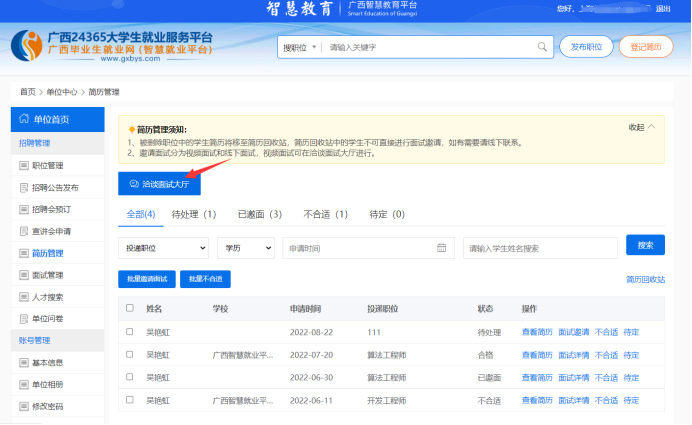Click the 单位相册 sidebar icon

(23, 385)
